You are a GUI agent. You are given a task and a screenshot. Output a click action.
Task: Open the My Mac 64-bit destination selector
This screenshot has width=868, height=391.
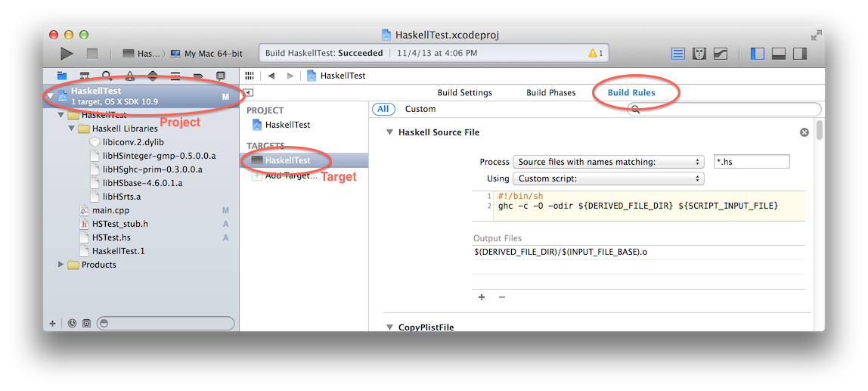(206, 54)
